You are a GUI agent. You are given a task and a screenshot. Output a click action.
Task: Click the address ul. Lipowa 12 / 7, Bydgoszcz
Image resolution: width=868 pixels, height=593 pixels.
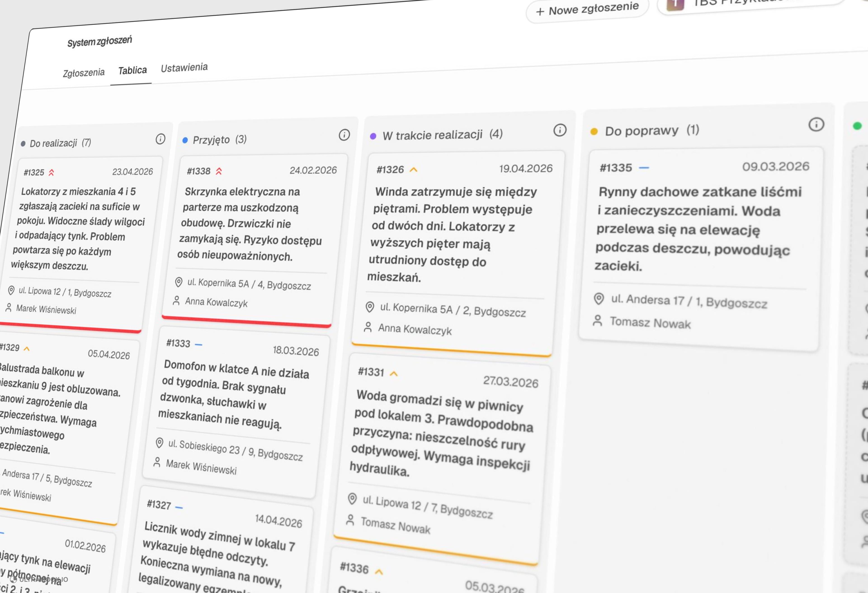pyautogui.click(x=428, y=507)
